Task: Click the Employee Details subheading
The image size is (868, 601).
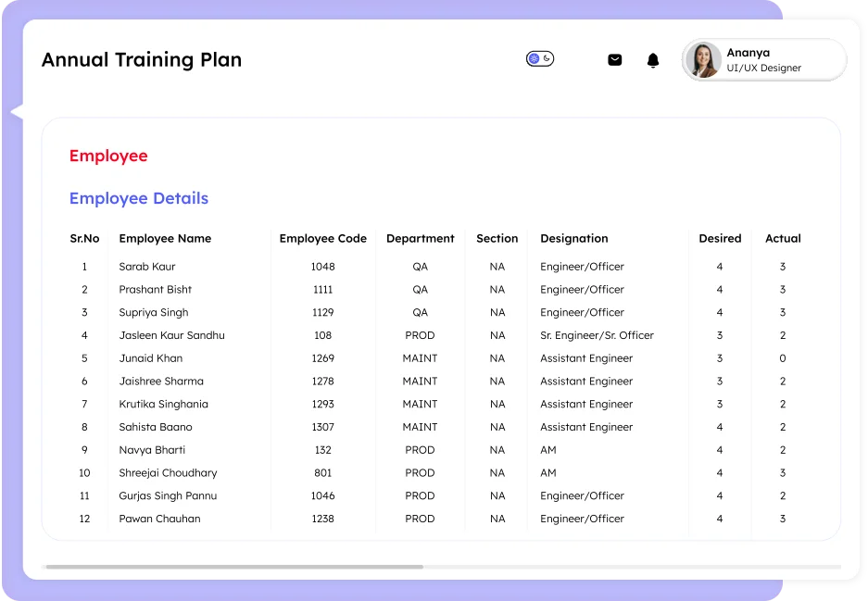Action: [x=139, y=198]
